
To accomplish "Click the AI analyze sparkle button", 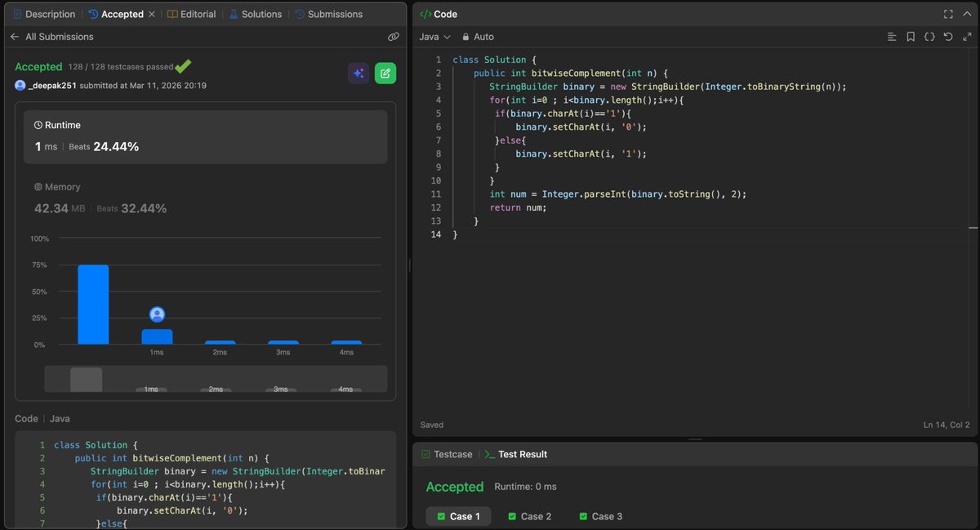I will [359, 73].
